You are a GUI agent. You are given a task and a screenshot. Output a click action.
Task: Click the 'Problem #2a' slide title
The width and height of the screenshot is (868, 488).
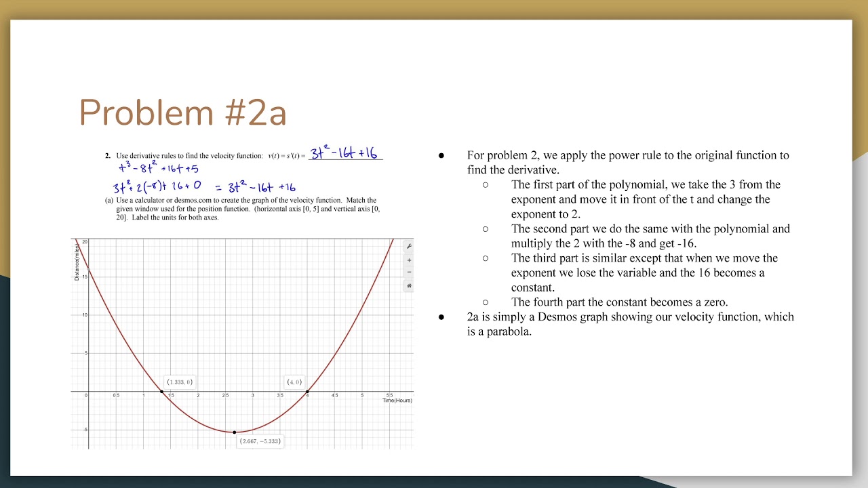[x=182, y=113]
